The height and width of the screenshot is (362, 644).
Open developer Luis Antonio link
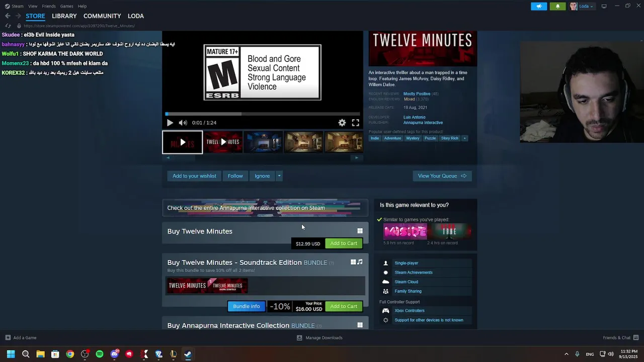(x=414, y=117)
